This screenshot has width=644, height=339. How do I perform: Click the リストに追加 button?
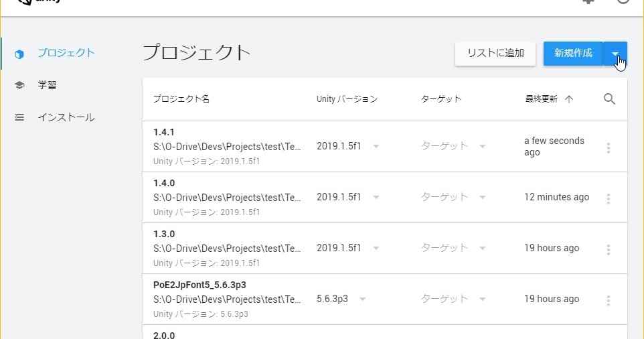point(495,54)
